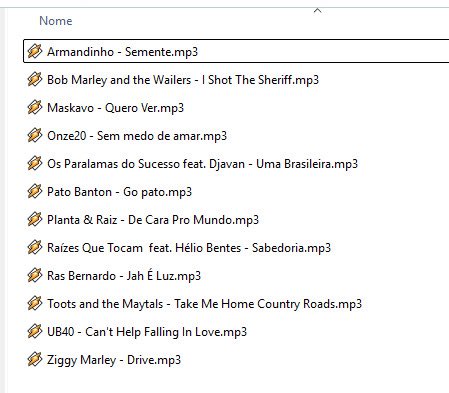Select Toots and the Maytals file name
Image resolution: width=449 pixels, height=393 pixels.
point(204,304)
